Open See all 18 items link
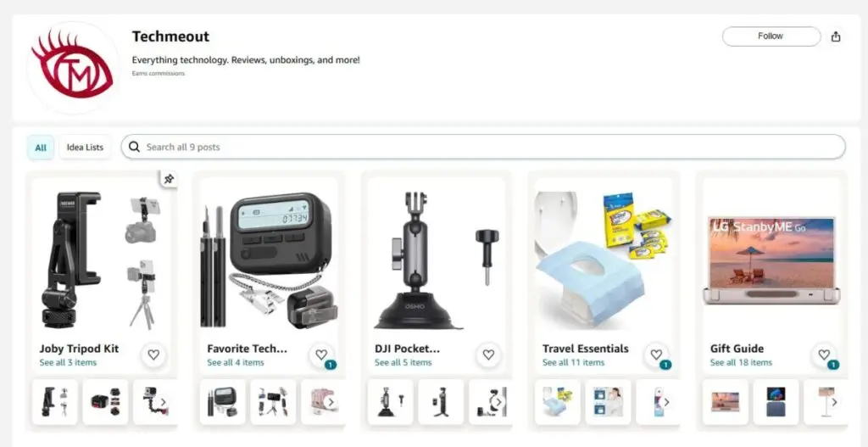The image size is (868, 447). pyautogui.click(x=741, y=363)
